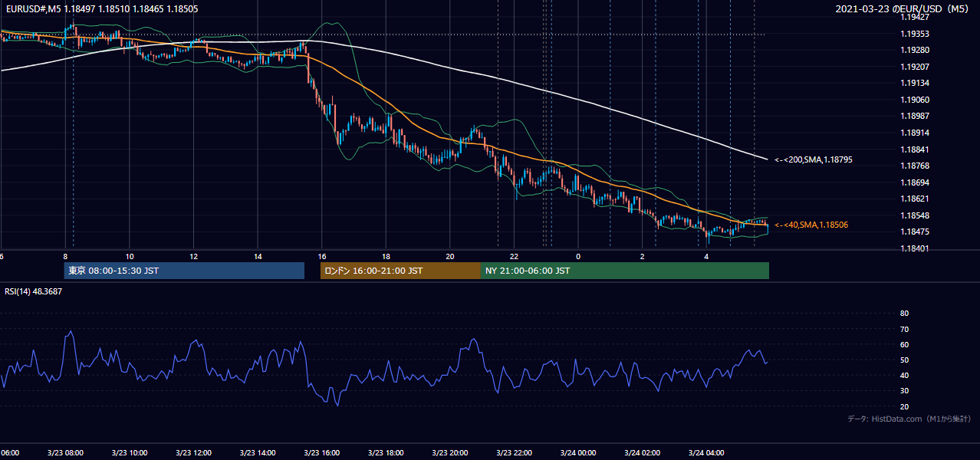Screen dimensions: 980x460
Task: Click the 1.18987 price axis value
Action: click(915, 116)
